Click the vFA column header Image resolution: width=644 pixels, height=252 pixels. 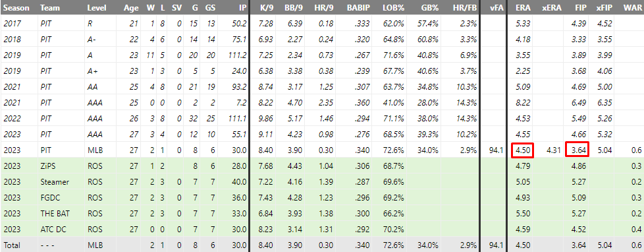[497, 8]
